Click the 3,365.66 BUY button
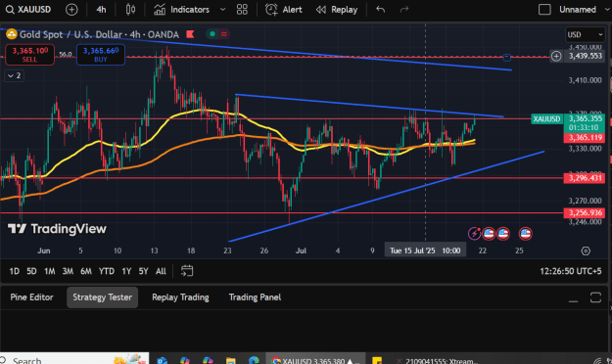 101,55
